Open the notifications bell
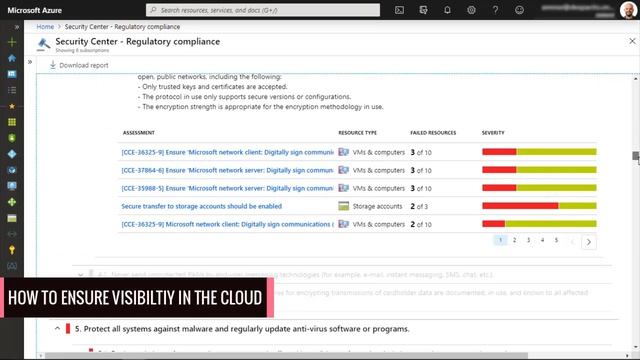Viewport: 640px width, 360px height. point(447,10)
